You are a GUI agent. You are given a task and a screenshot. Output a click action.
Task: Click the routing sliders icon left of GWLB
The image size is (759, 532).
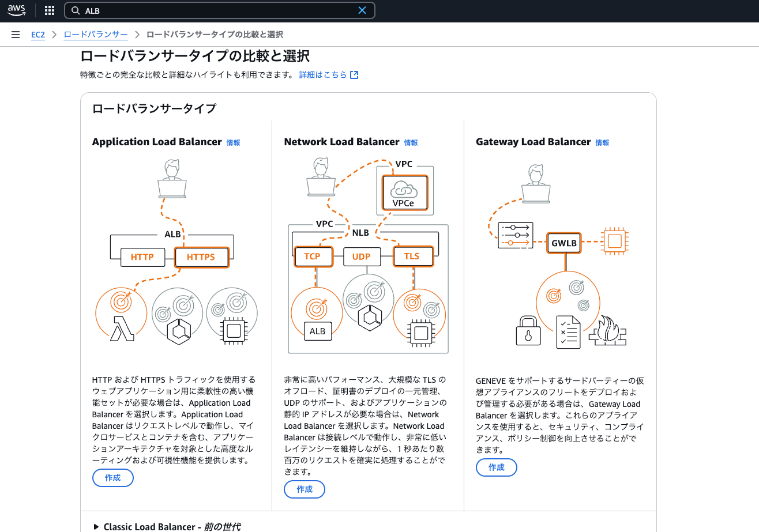pos(516,235)
